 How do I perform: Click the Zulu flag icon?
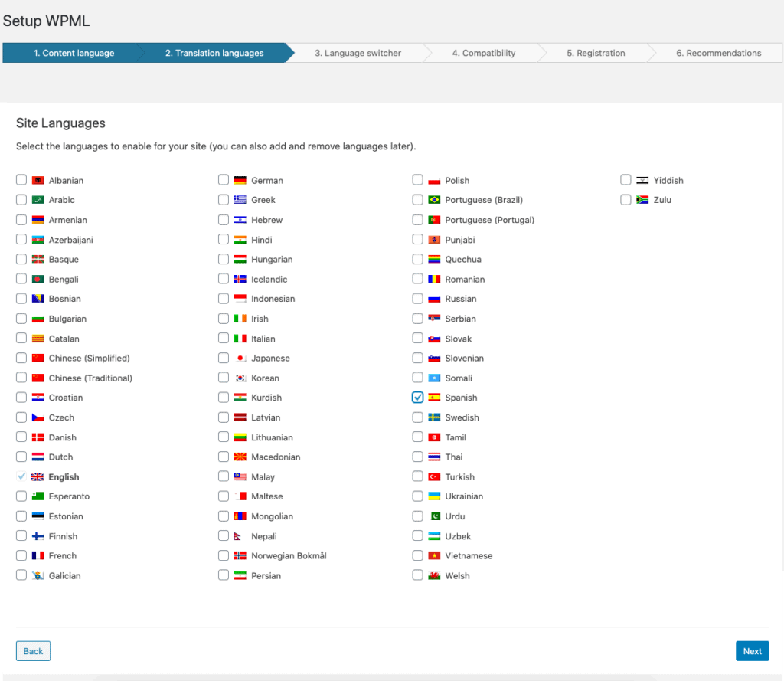click(642, 200)
